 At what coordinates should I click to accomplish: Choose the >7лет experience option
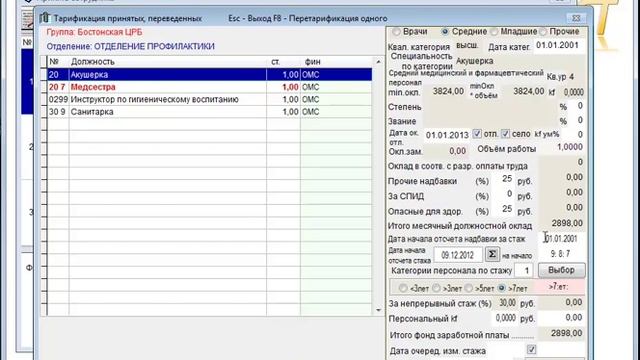[x=502, y=288]
